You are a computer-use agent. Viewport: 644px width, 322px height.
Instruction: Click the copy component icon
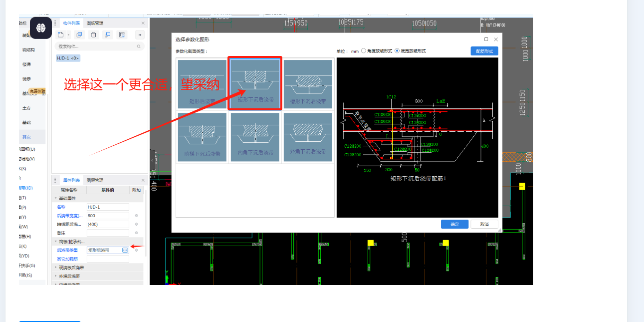tap(79, 34)
